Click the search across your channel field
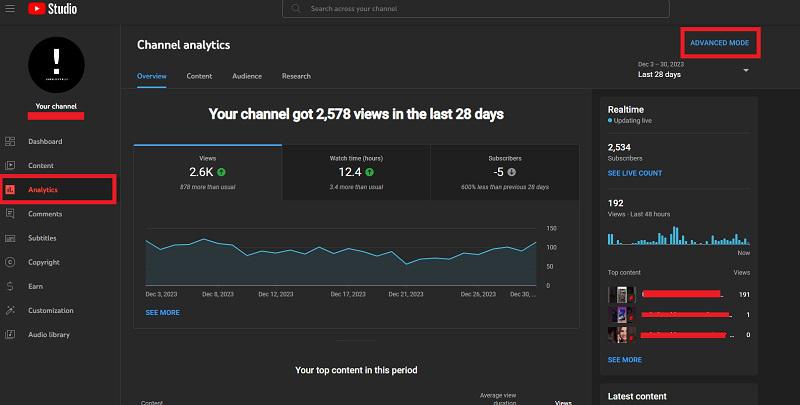The image size is (800, 405). point(476,9)
